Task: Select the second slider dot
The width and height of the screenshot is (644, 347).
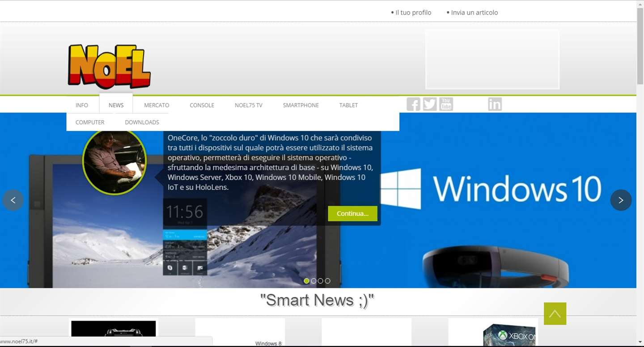Action: tap(314, 281)
